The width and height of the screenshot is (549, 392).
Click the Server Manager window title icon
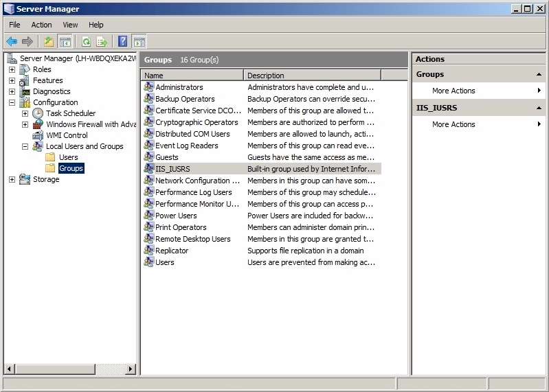(x=9, y=9)
